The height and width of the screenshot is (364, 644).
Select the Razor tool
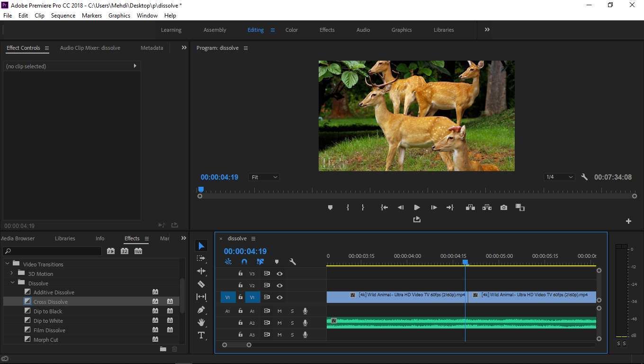[201, 284]
